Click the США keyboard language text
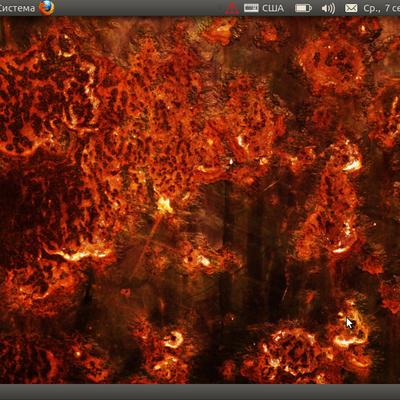The height and width of the screenshot is (400, 400). coord(273,8)
